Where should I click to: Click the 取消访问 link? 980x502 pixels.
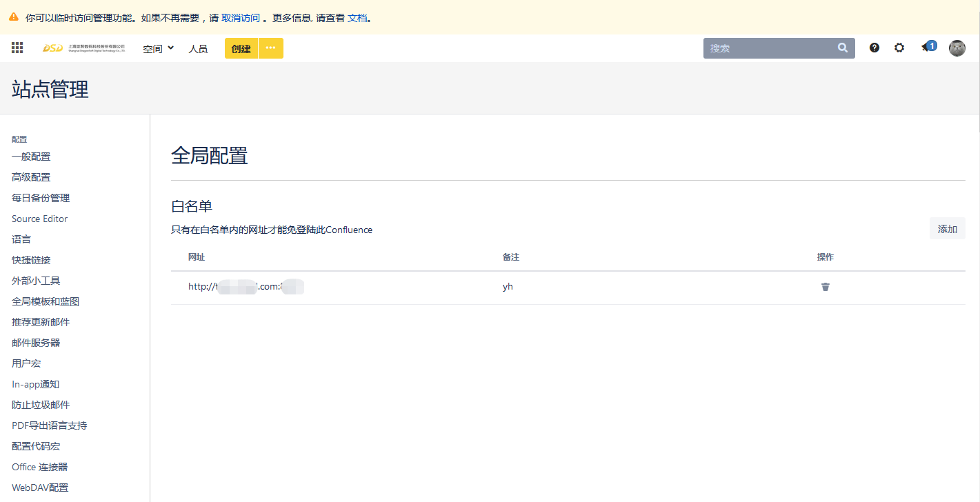241,18
